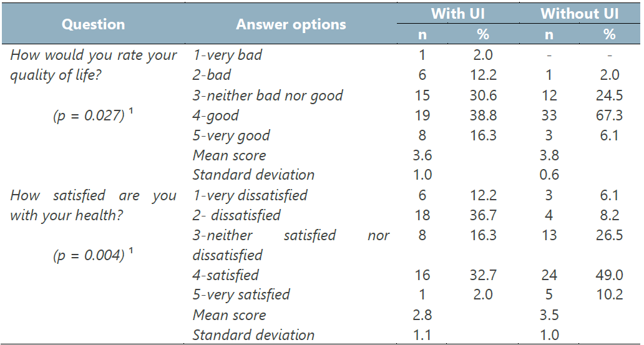Click the 5-very good answer option

coord(231,135)
